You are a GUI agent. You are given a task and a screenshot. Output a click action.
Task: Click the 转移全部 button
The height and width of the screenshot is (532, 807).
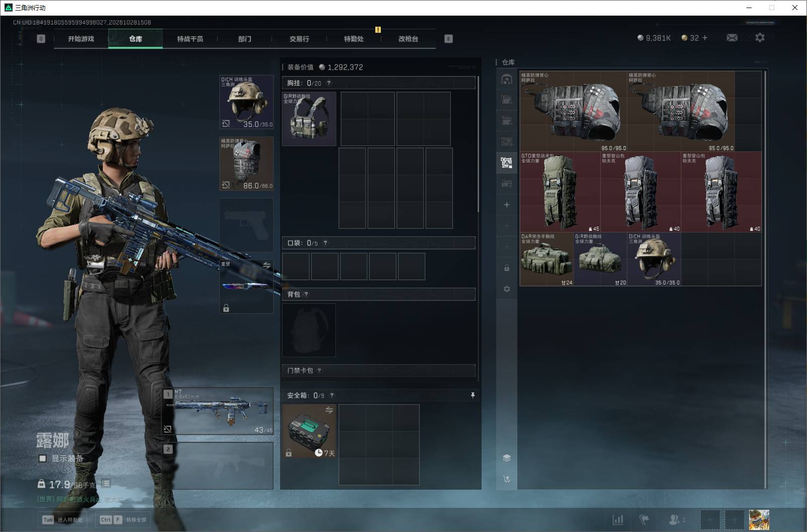124,519
